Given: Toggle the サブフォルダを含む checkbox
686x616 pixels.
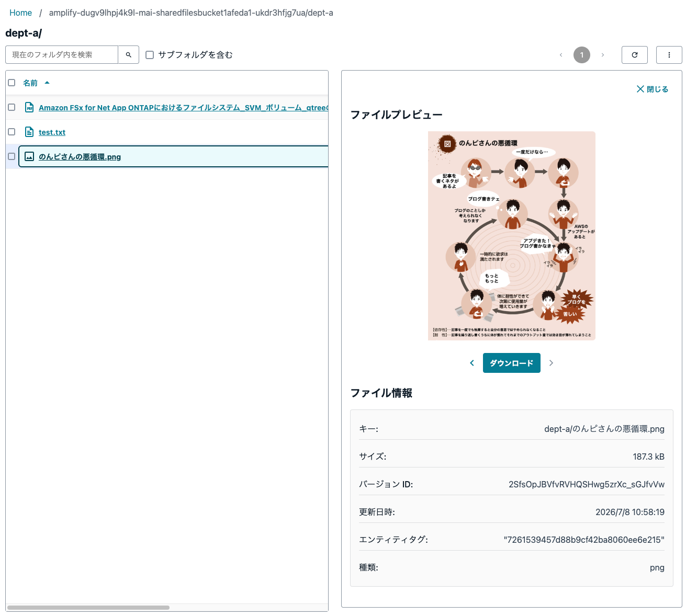Looking at the screenshot, I should [150, 55].
